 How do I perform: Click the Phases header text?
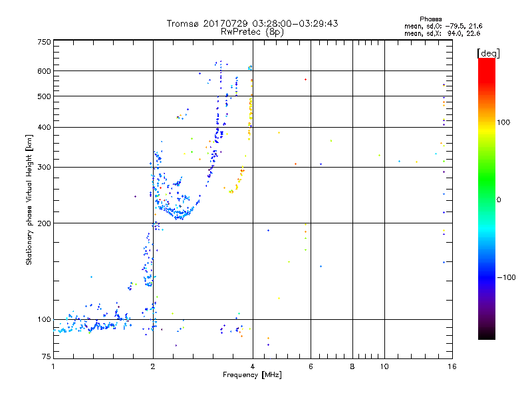[x=430, y=19]
